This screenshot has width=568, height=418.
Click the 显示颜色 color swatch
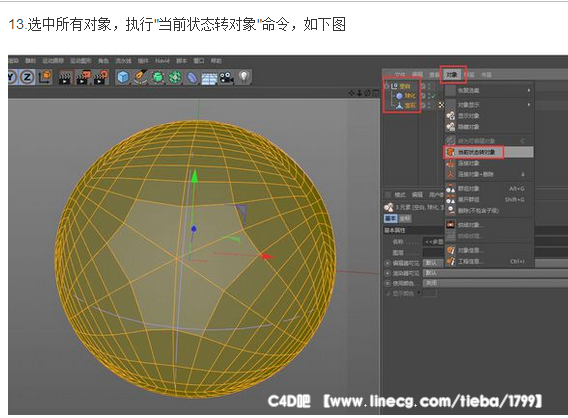[x=430, y=293]
